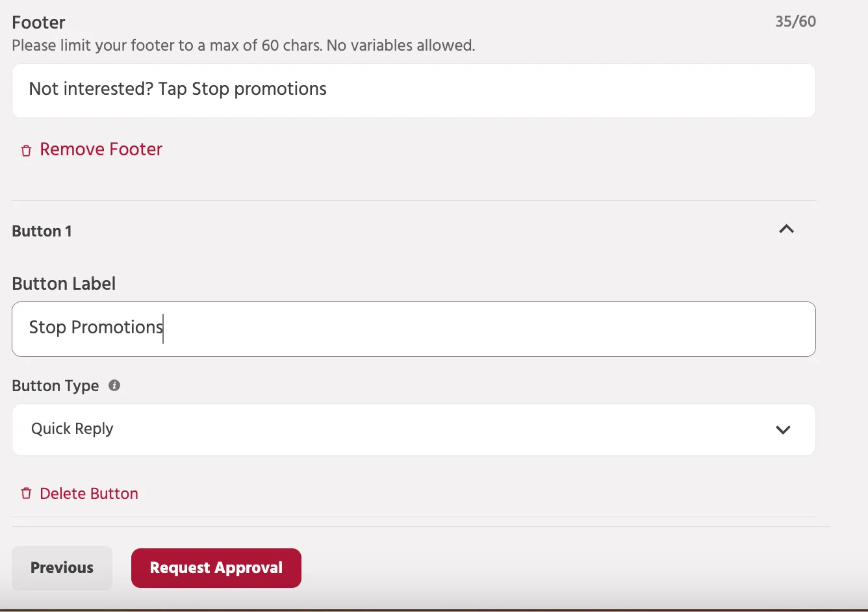Click the Button 1 section header title
The width and height of the screenshot is (868, 612).
point(42,231)
